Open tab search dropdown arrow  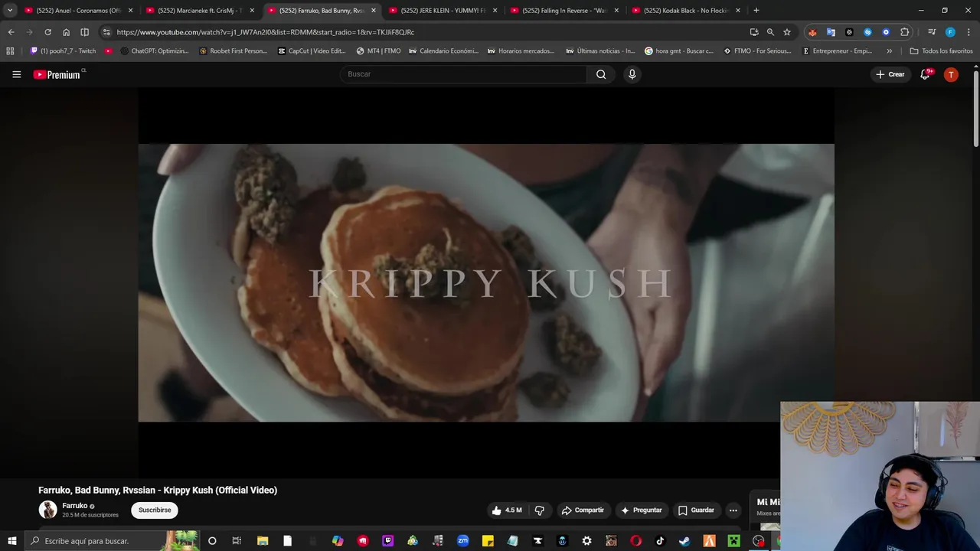10,11
